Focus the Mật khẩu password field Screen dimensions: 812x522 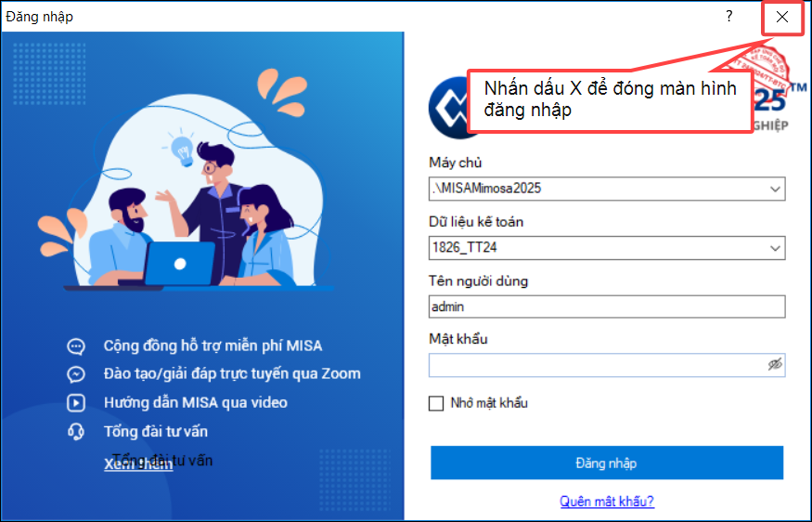coord(607,365)
